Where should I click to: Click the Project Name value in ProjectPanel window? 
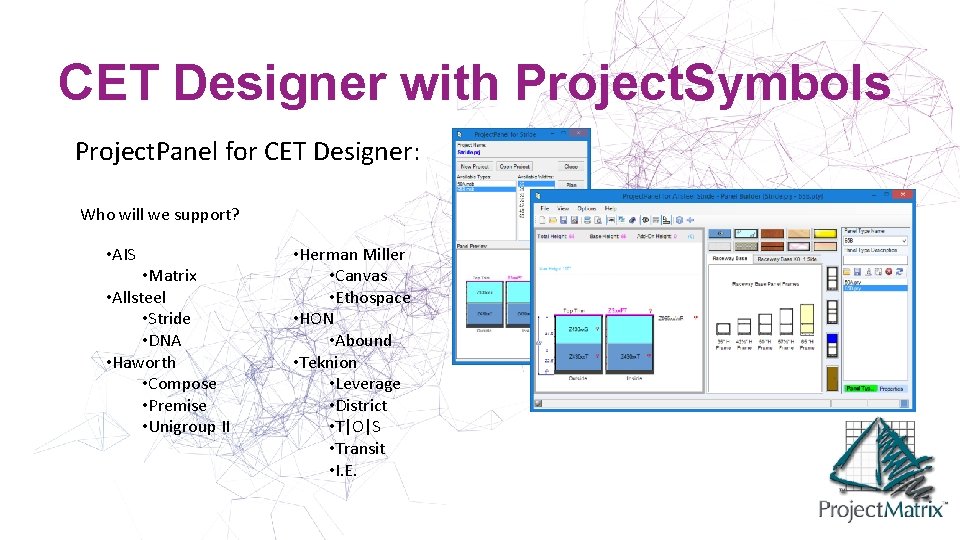pyautogui.click(x=469, y=152)
